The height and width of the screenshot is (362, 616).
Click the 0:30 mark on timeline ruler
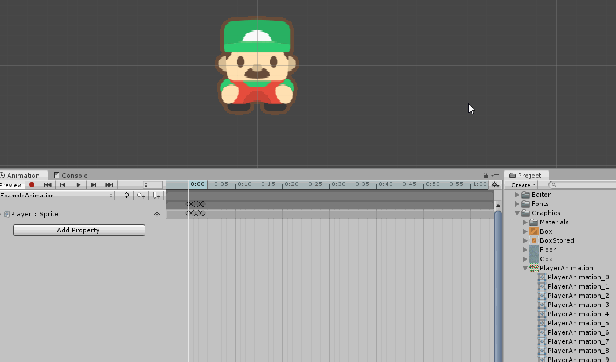point(339,184)
